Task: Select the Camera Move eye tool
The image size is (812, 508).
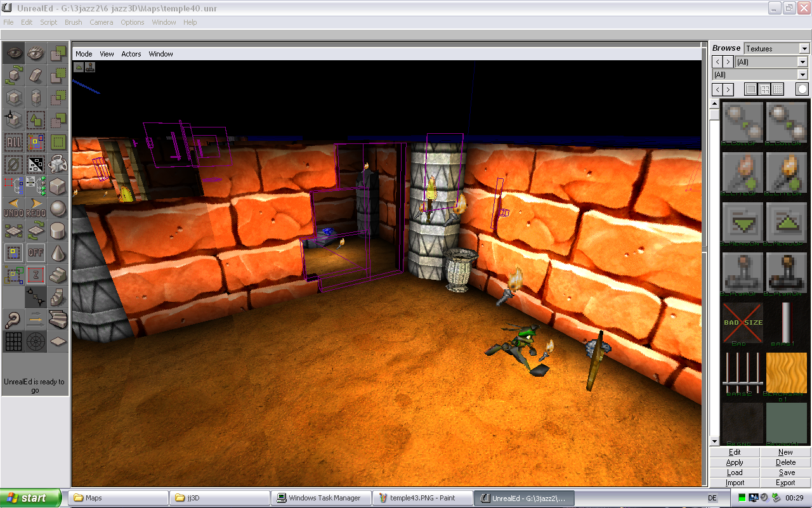Action: pos(13,53)
